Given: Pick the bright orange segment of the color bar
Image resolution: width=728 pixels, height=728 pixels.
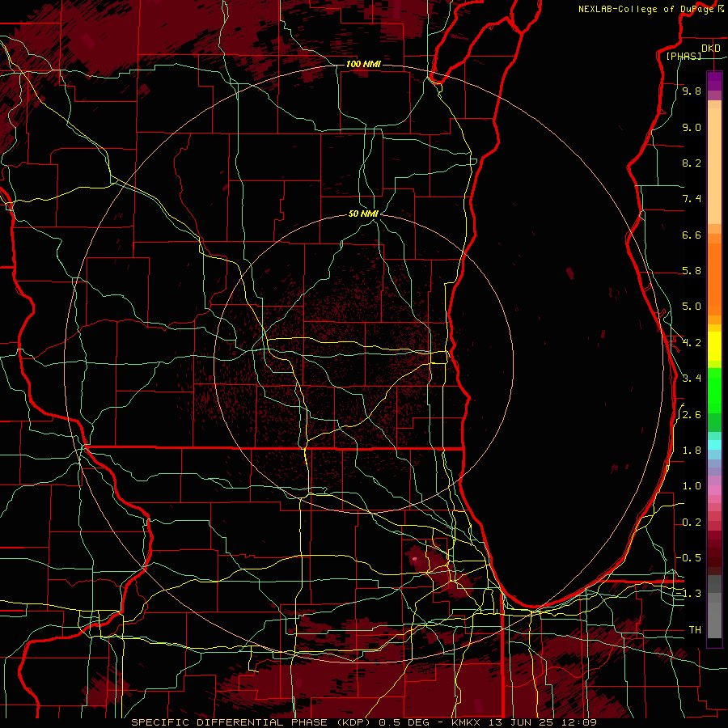Looking at the screenshot, I should pyautogui.click(x=714, y=279).
